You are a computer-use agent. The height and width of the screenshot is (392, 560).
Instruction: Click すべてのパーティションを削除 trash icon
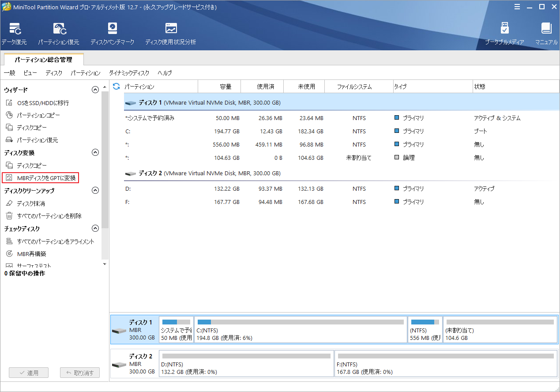pos(9,216)
